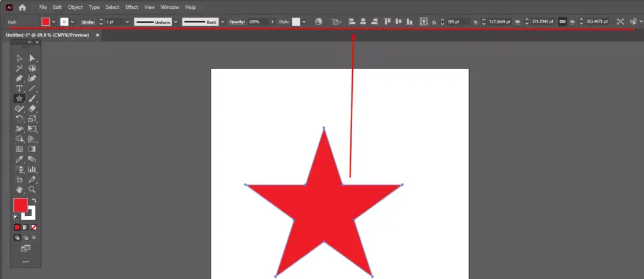Viewport: 644px width, 279px height.
Task: Select the Shape Builder tool
Action: 19,139
